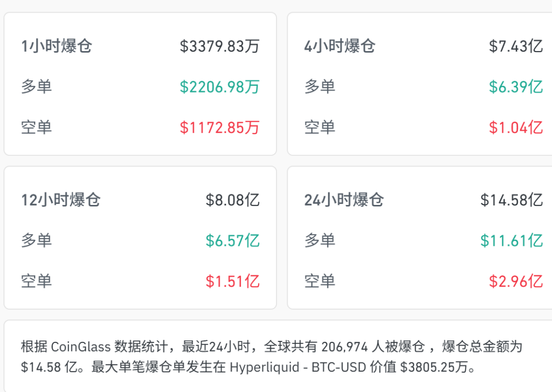Click the 24-hour total $14.58亿
The height and width of the screenshot is (392, 552).
(512, 200)
